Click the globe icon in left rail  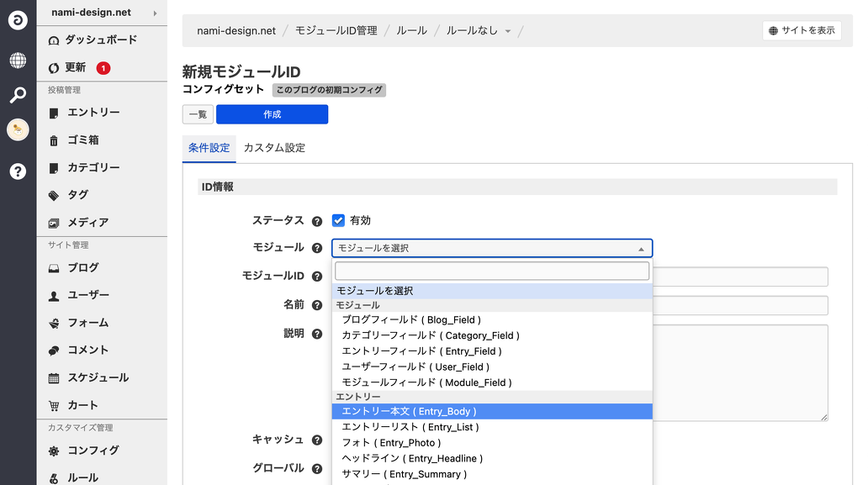(18, 61)
